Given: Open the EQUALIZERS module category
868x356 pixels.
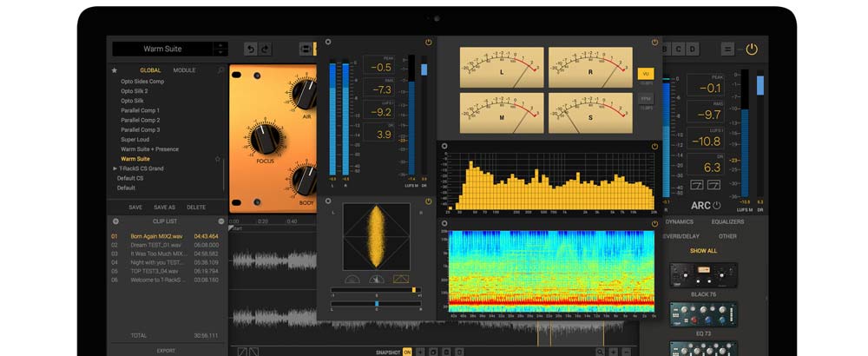Looking at the screenshot, I should [727, 221].
